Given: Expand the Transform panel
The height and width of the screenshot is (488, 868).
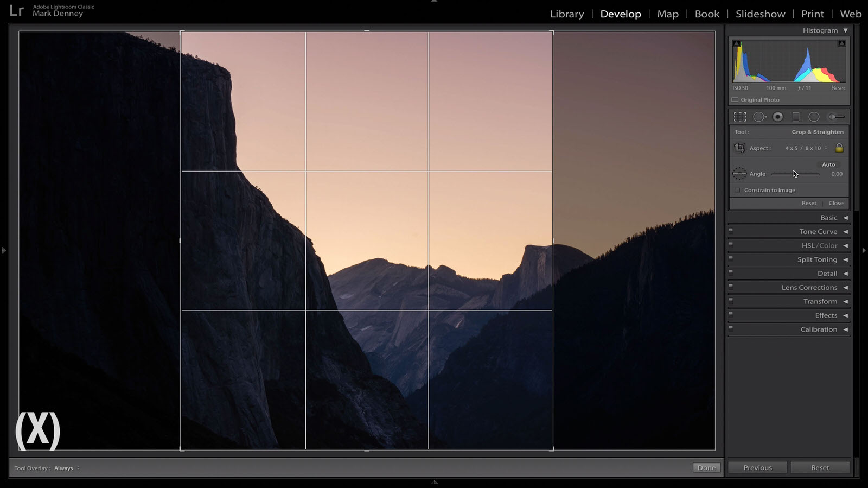Looking at the screenshot, I should (845, 302).
